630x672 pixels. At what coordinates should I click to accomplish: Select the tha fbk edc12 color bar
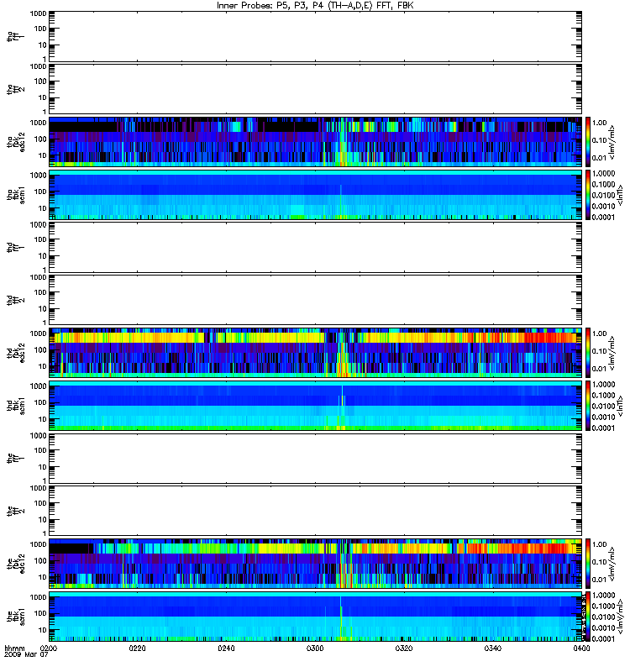coord(588,142)
